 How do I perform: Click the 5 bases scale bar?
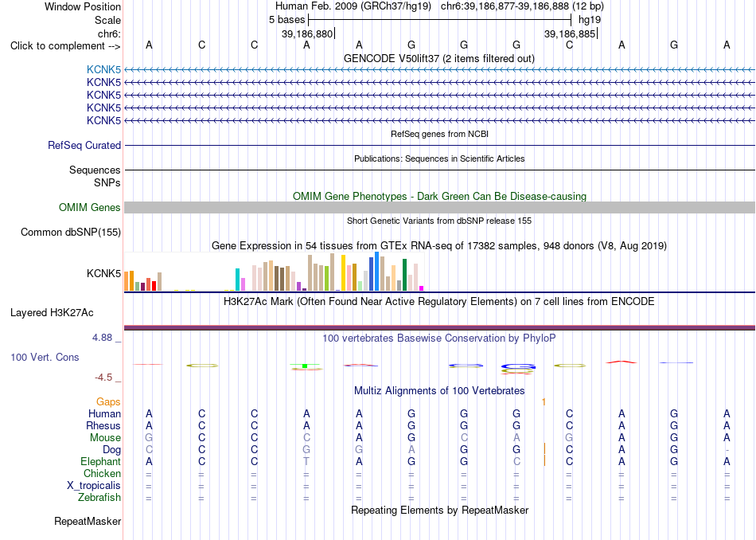(439, 20)
